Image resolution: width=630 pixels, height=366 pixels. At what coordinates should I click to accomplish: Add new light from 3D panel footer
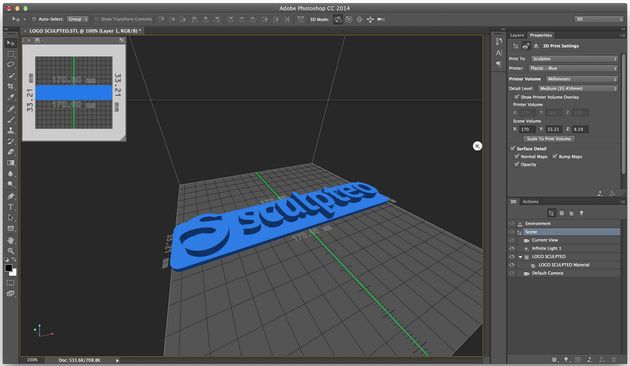coord(566,360)
